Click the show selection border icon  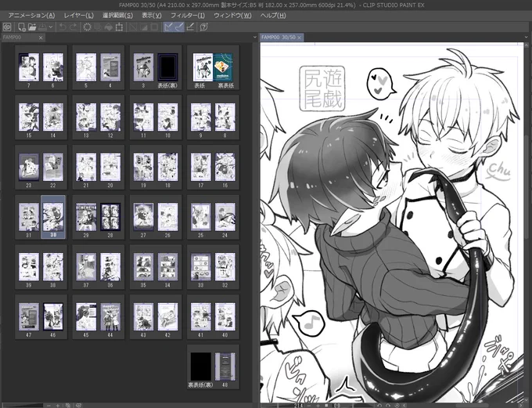[154, 27]
